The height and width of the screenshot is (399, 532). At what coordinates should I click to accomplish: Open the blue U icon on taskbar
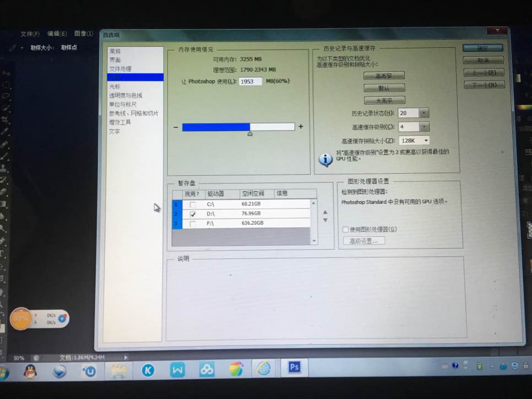point(89,371)
